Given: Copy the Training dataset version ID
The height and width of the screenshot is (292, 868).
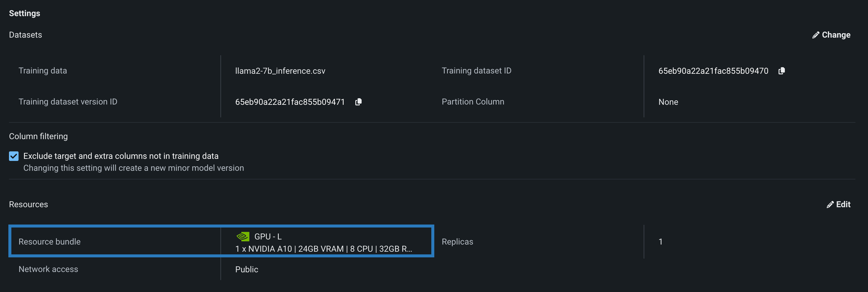Looking at the screenshot, I should (358, 102).
